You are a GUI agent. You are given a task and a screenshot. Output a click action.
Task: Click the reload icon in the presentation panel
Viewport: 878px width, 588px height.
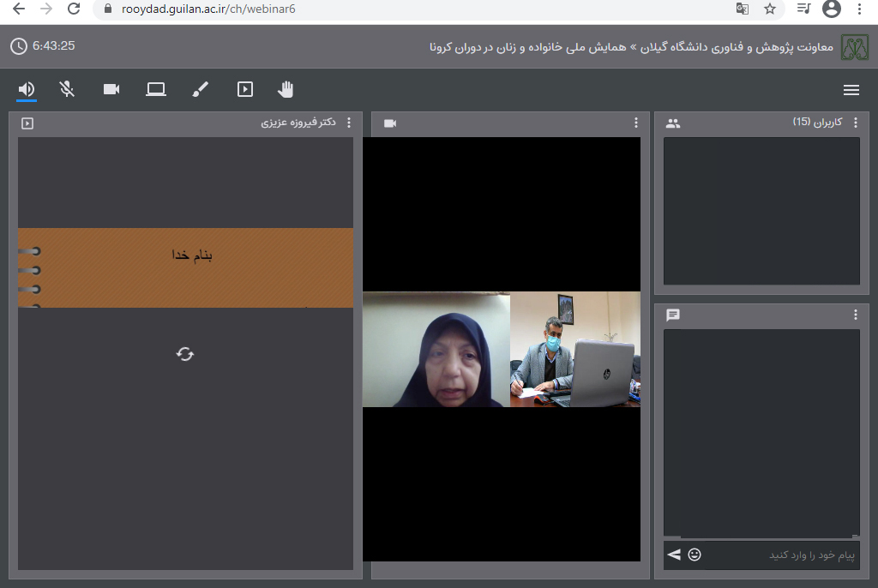tap(184, 354)
